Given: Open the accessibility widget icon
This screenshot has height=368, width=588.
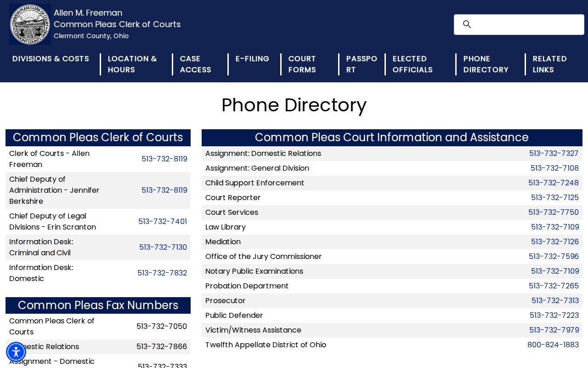Looking at the screenshot, I should tap(16, 352).
